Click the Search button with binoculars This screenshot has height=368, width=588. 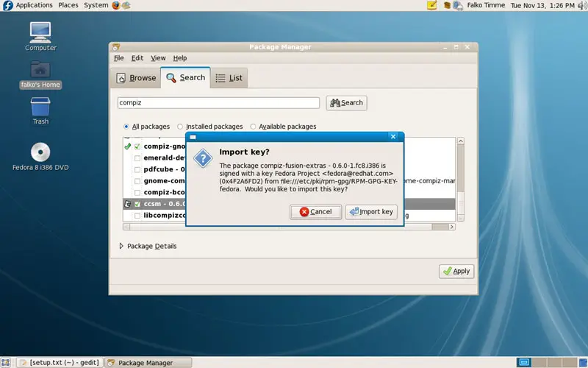[x=346, y=102]
